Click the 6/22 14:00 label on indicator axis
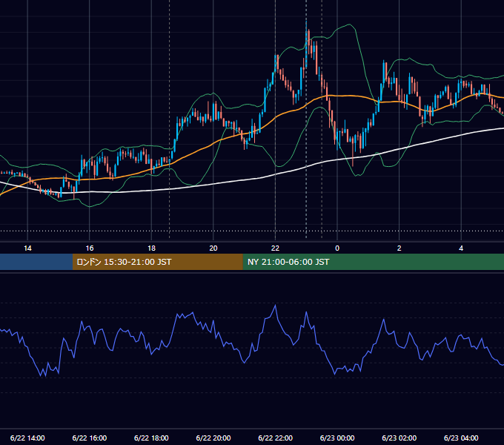 coord(27,438)
